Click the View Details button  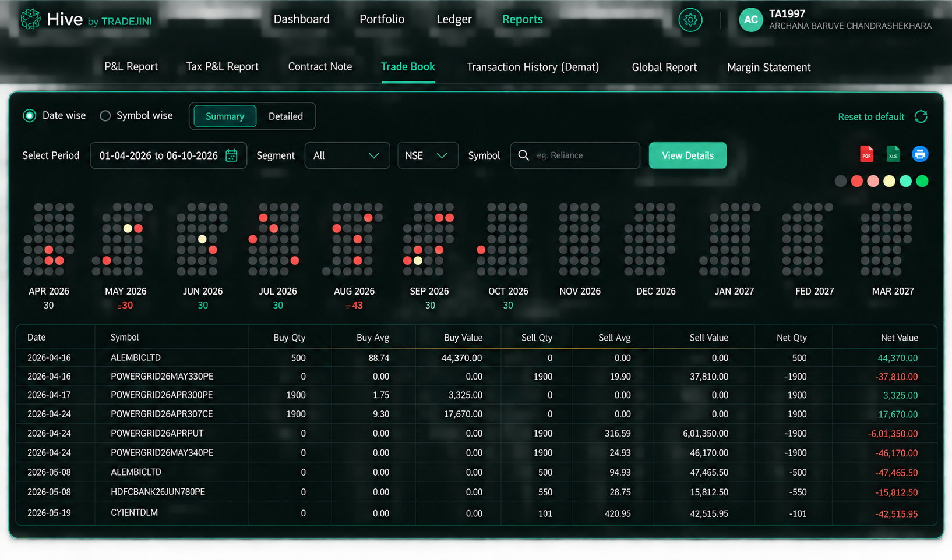687,155
